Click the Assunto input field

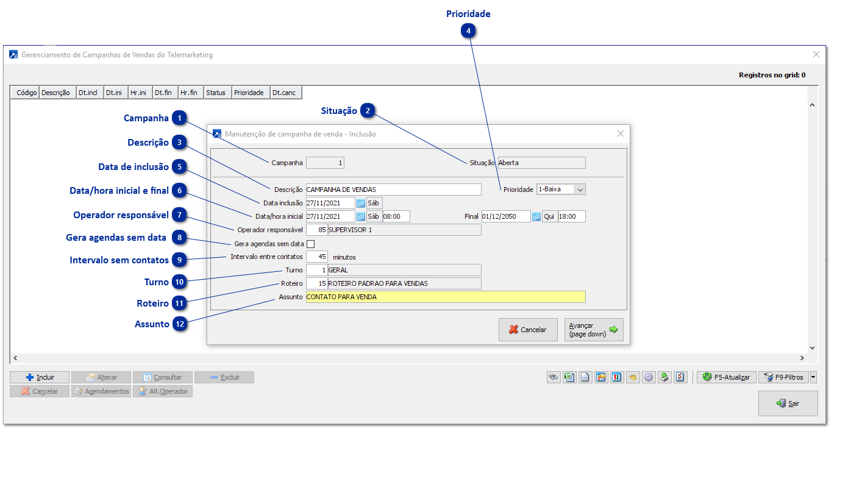click(x=446, y=297)
